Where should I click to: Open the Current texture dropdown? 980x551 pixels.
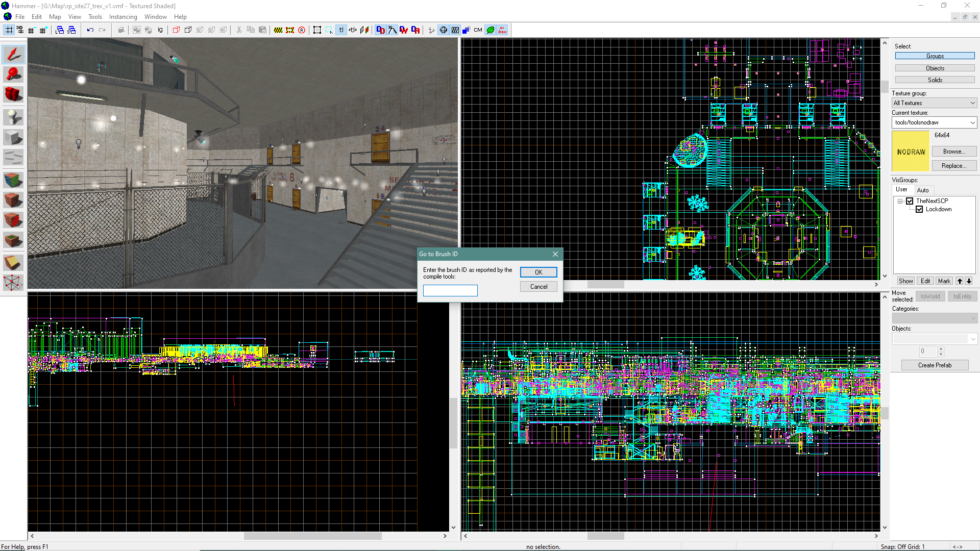(x=934, y=122)
